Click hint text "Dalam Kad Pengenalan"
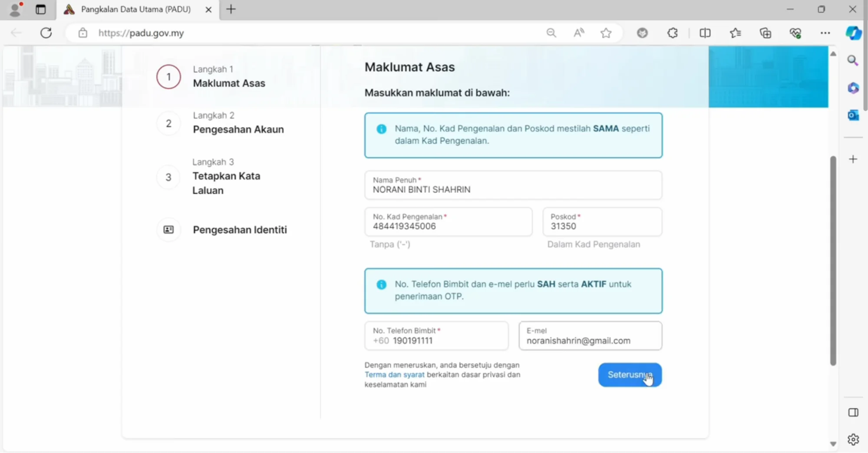 click(x=594, y=245)
